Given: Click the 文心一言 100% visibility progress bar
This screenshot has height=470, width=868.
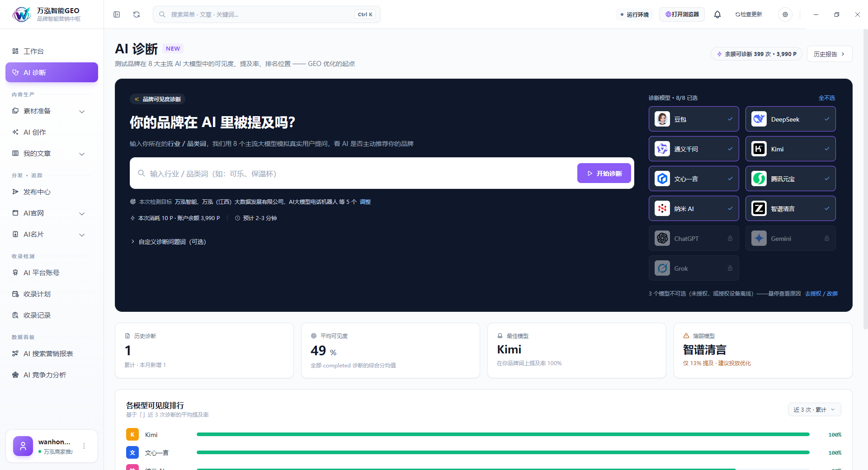Looking at the screenshot, I should pos(503,452).
